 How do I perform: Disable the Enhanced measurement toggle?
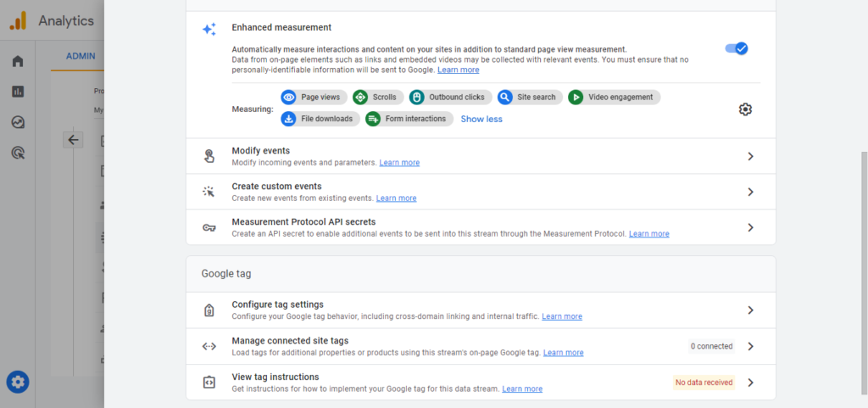(737, 48)
